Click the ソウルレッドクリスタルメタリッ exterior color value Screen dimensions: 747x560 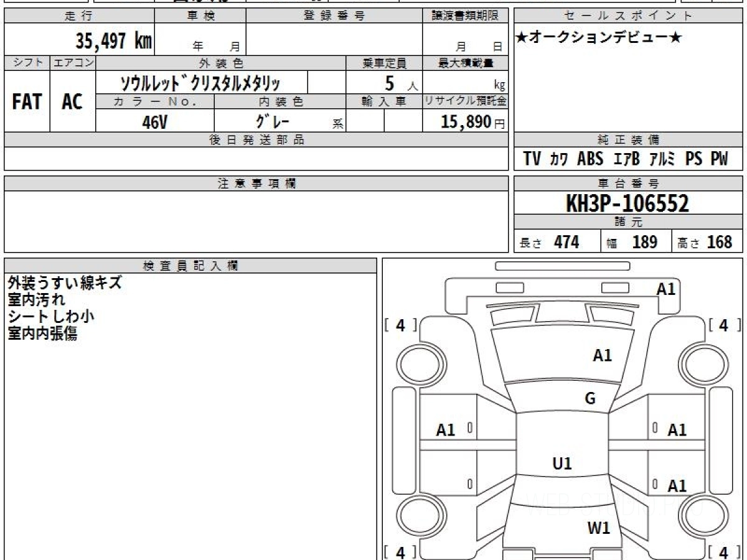200,83
